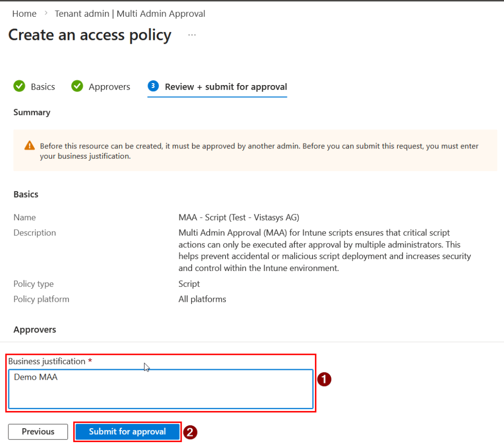Click the red annotation marker number 2
This screenshot has width=504, height=444.
190,432
